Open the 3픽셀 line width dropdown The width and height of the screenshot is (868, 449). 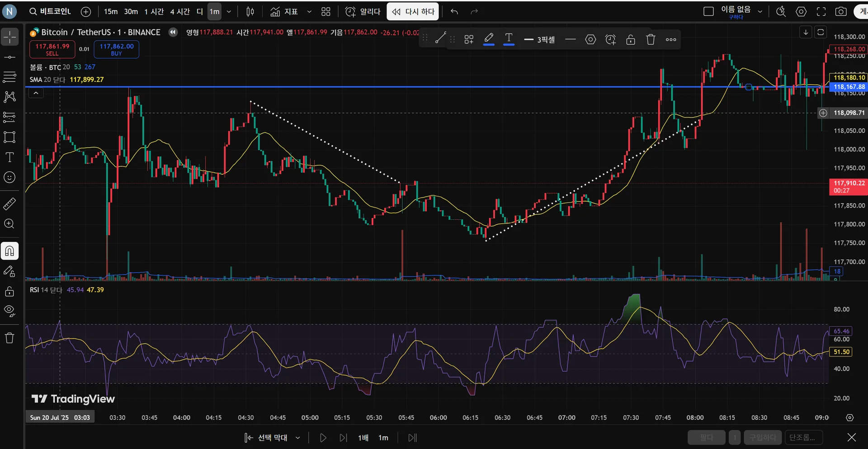coord(539,40)
